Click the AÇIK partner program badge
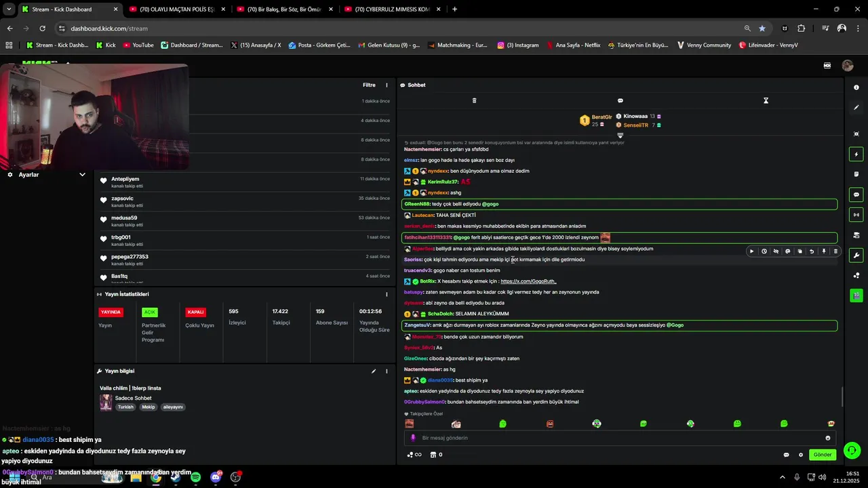 [x=150, y=312]
